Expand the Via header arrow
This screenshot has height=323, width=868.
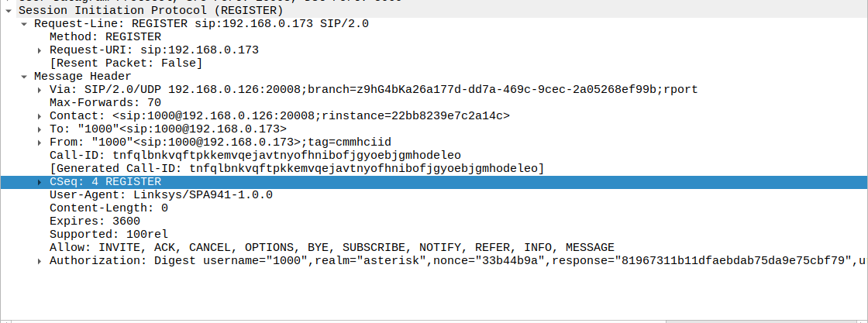pos(40,90)
